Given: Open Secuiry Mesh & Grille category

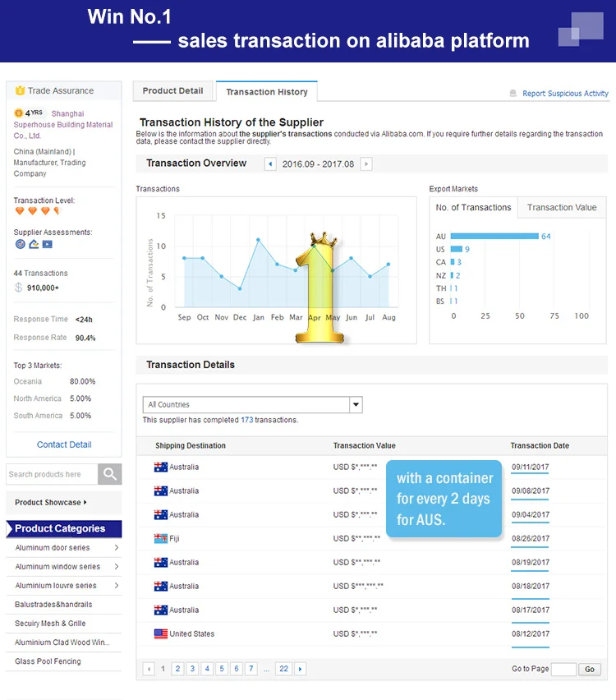Looking at the screenshot, I should tap(50, 624).
